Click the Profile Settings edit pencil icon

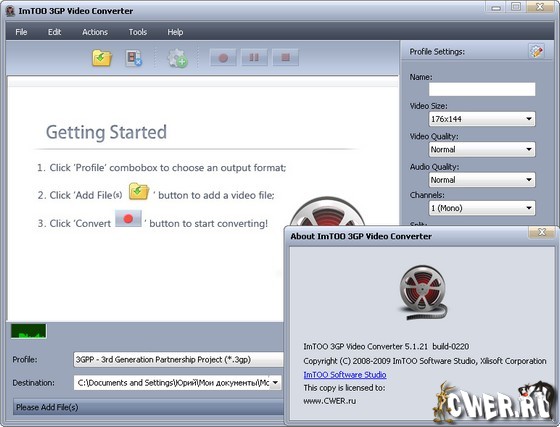tap(536, 51)
